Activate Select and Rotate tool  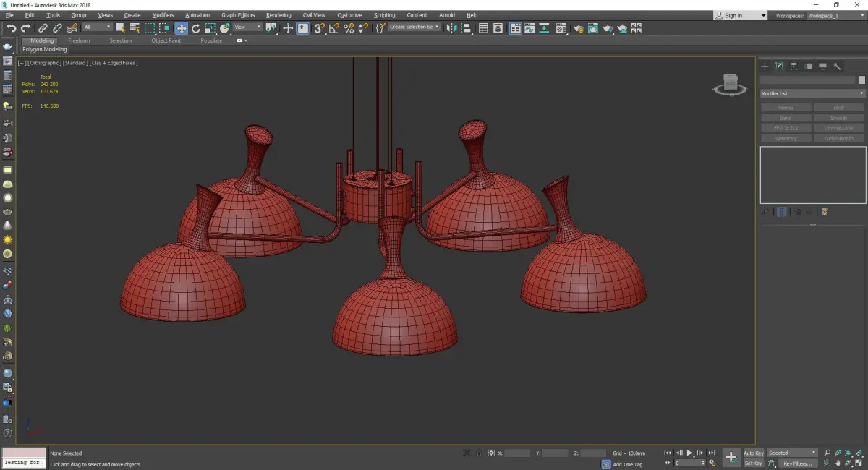[x=195, y=28]
